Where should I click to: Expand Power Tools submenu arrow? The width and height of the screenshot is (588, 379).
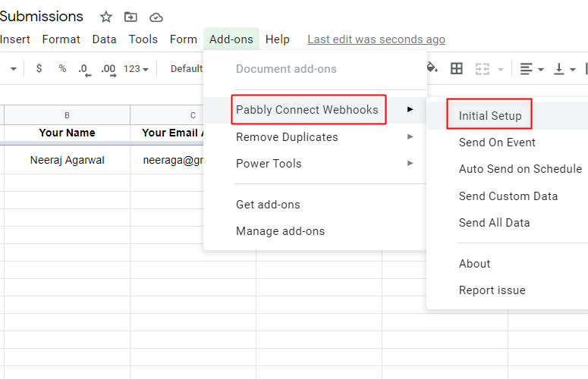pyautogui.click(x=410, y=163)
